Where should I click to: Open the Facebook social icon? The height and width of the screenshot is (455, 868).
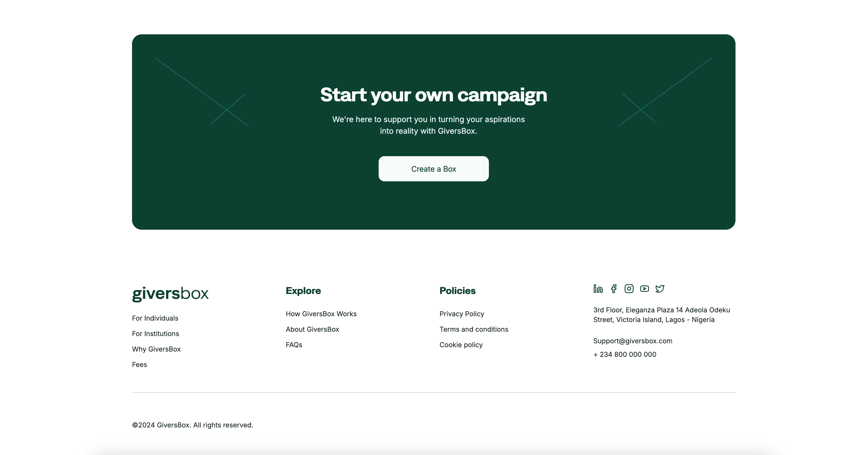tap(614, 289)
